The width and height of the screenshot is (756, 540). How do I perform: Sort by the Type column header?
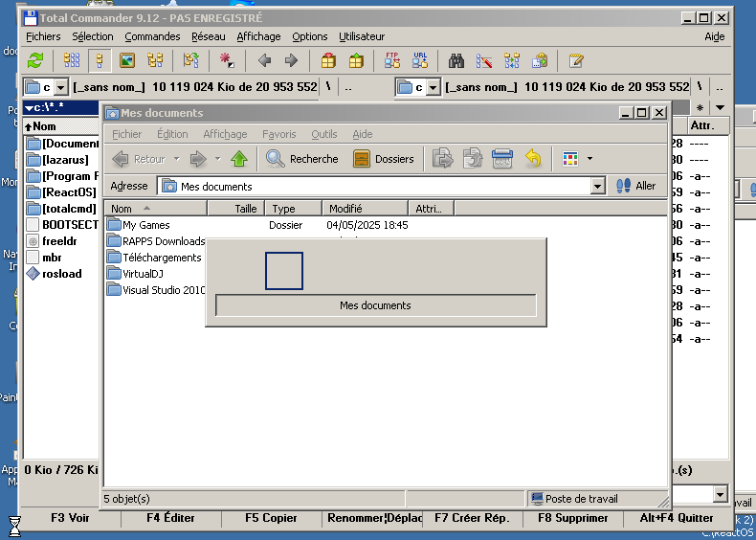point(293,209)
